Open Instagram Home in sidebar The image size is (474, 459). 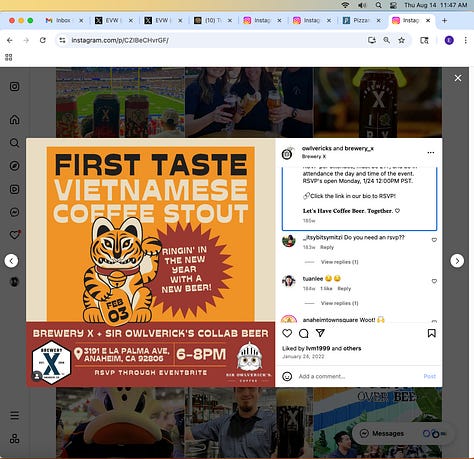point(14,119)
